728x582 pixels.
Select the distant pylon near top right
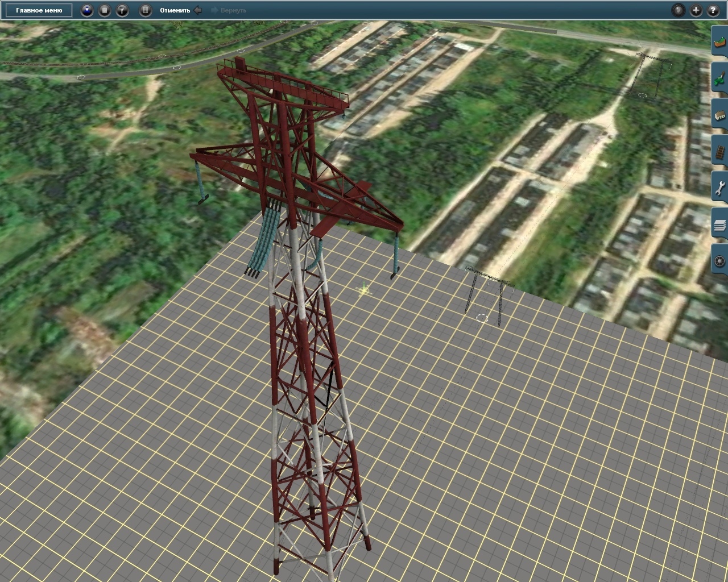pos(653,75)
